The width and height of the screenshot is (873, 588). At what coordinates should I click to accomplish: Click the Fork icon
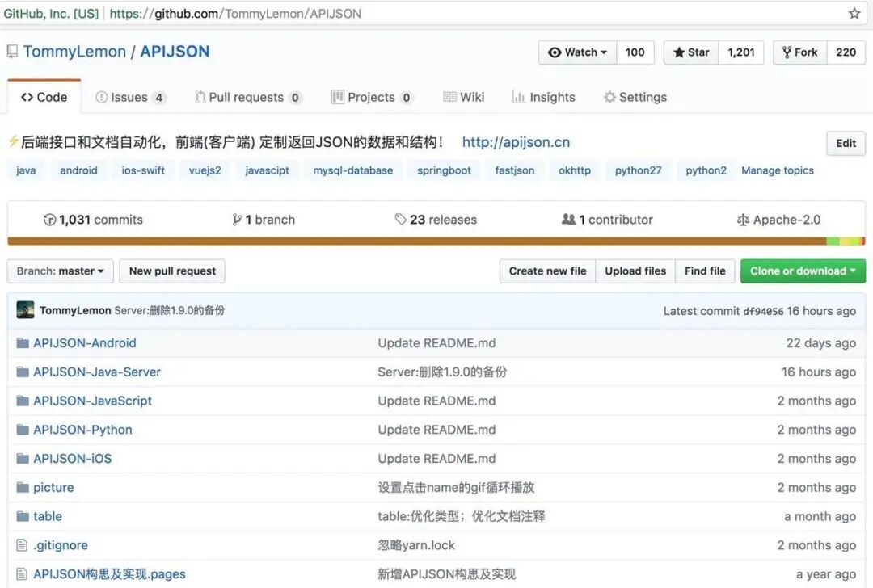788,52
